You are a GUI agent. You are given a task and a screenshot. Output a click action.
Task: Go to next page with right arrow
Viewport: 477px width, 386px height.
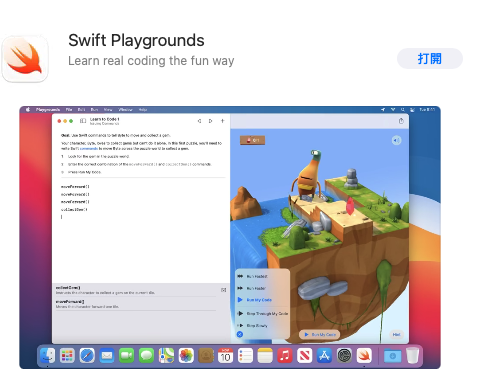point(211,121)
